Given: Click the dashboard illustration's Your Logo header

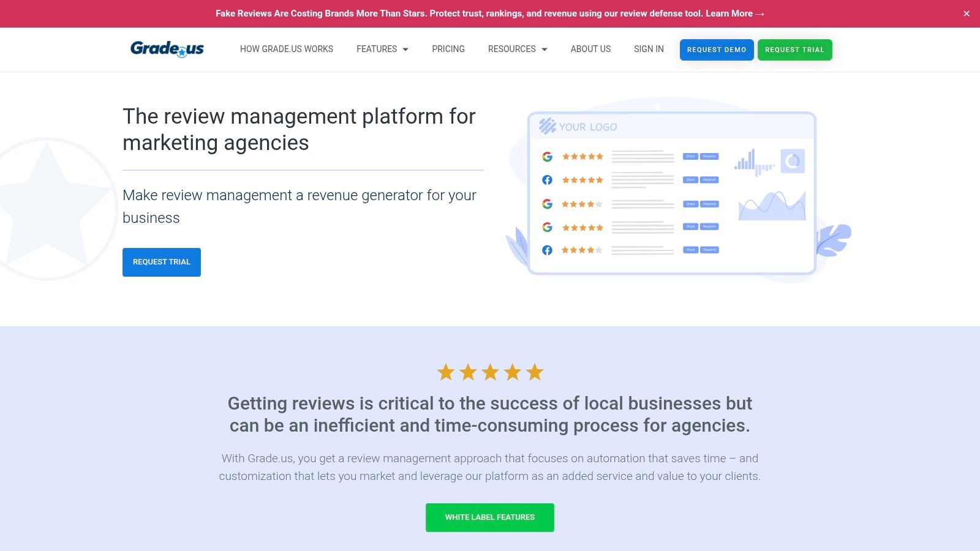Looking at the screenshot, I should click(578, 127).
